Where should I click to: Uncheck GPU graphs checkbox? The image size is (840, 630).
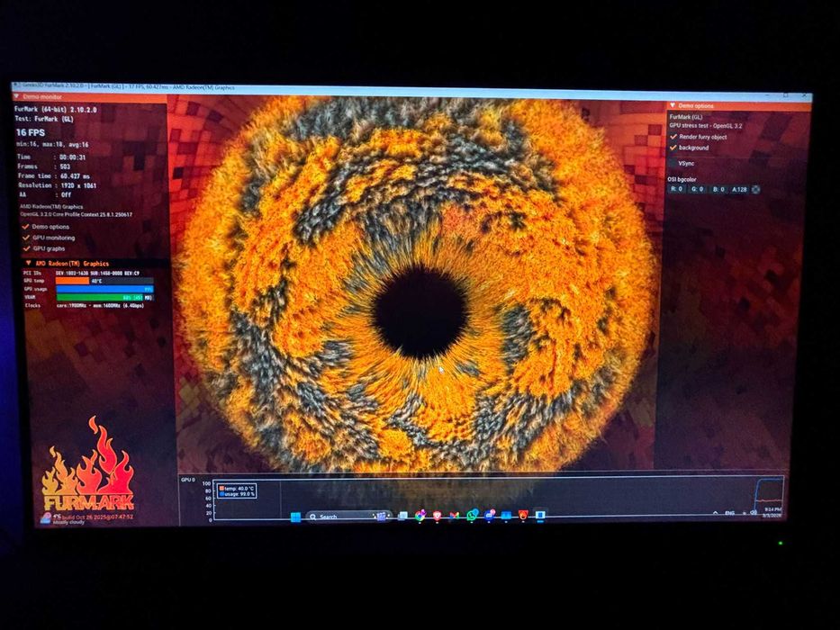(26, 248)
